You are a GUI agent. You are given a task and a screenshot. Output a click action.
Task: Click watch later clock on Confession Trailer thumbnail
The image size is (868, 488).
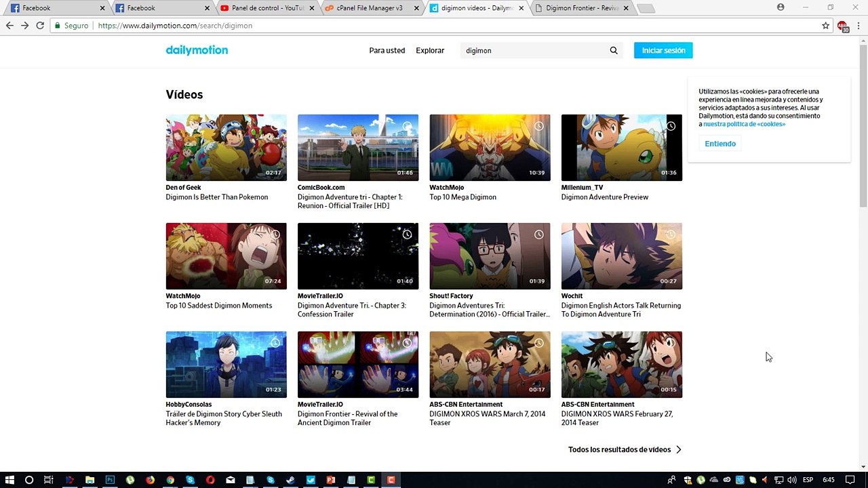[x=407, y=235]
